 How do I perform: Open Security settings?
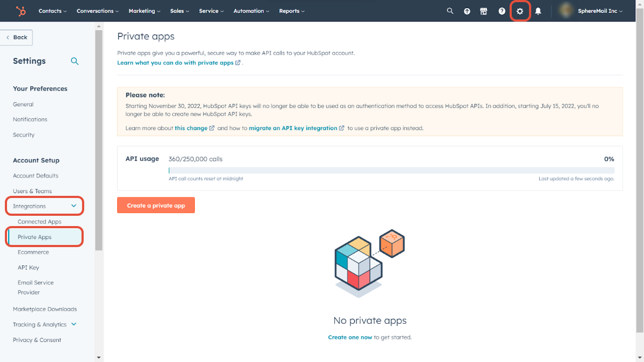[x=23, y=135]
